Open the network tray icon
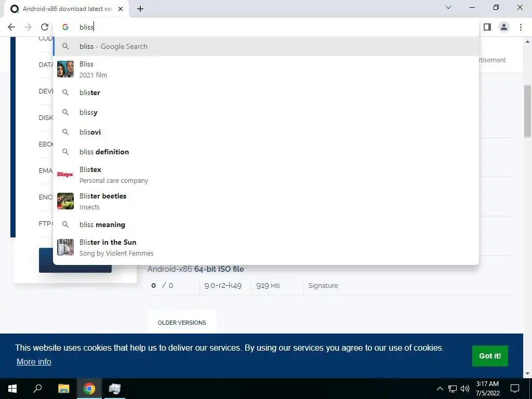This screenshot has width=532, height=399. coord(453,389)
